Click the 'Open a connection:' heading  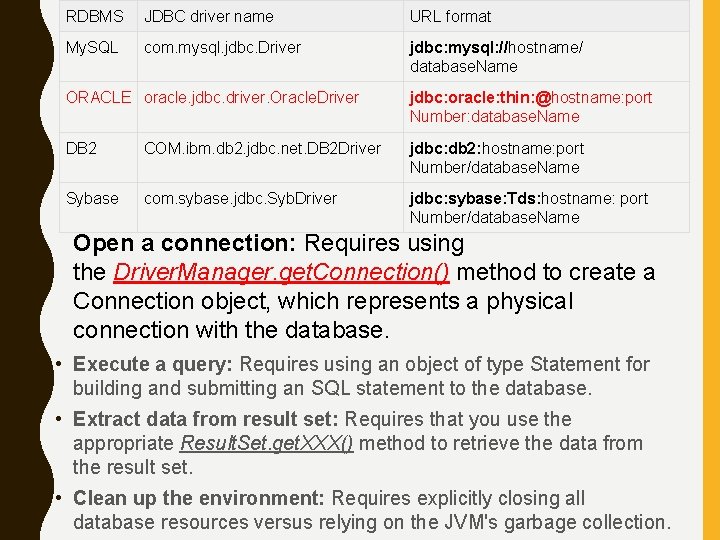(x=184, y=243)
